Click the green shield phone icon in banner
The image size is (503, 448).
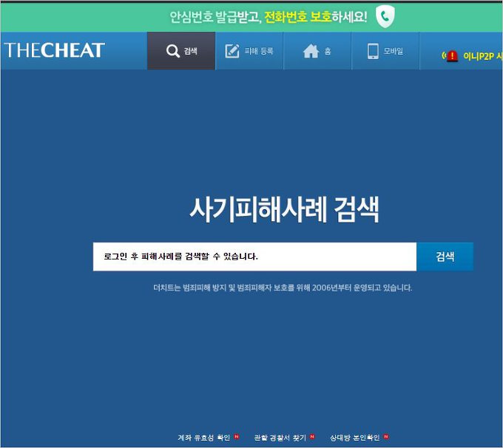[x=385, y=16]
